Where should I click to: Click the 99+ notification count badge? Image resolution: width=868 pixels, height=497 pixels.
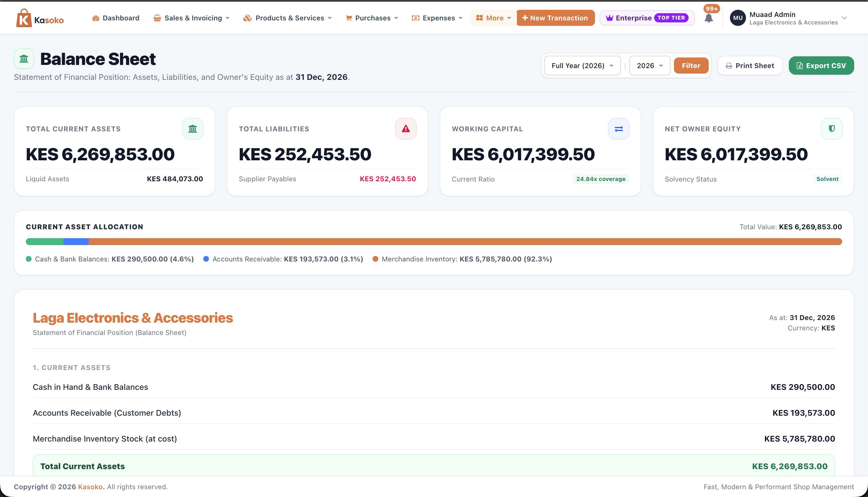(x=712, y=9)
